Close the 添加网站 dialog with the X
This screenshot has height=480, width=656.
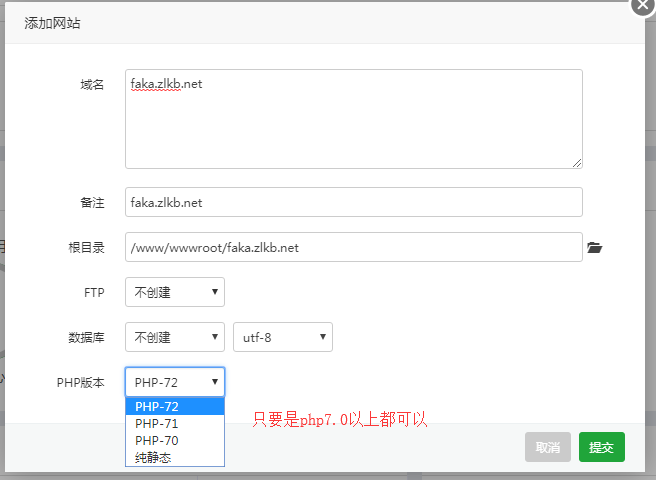(x=643, y=5)
